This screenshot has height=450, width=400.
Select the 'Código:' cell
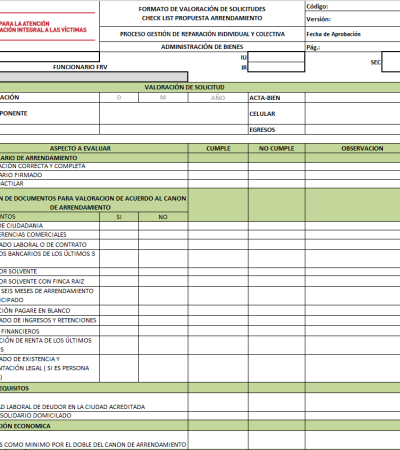[x=353, y=6]
